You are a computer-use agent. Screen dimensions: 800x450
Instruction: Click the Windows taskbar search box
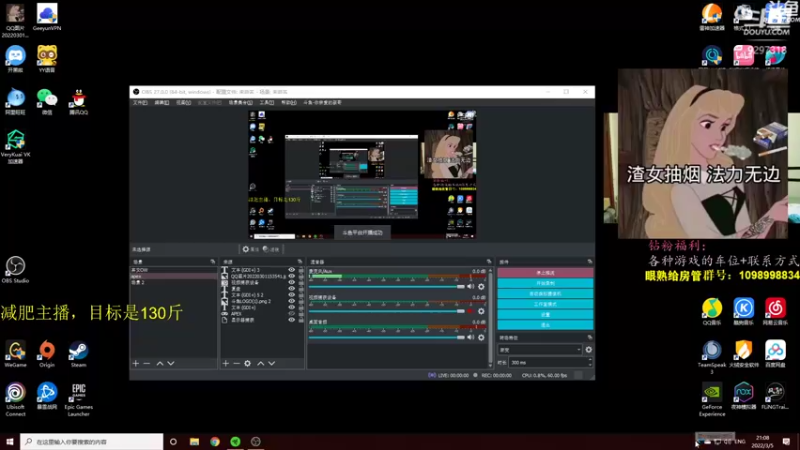(92, 442)
